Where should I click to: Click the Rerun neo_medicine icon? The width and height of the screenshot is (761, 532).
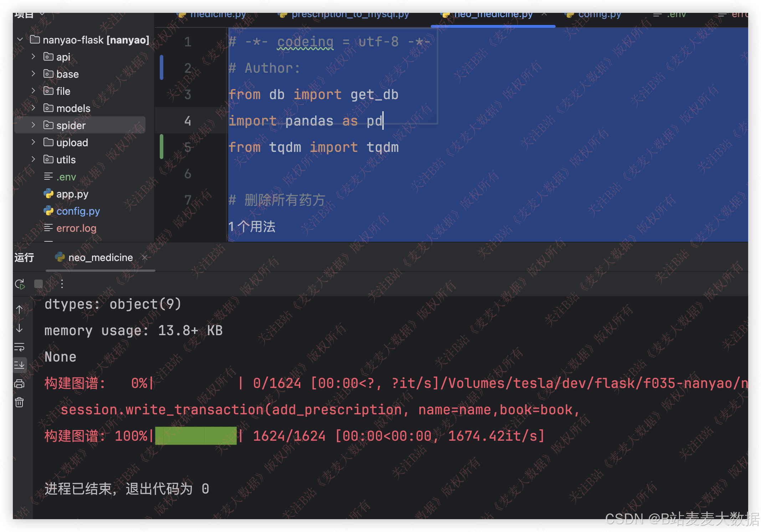[x=20, y=284]
